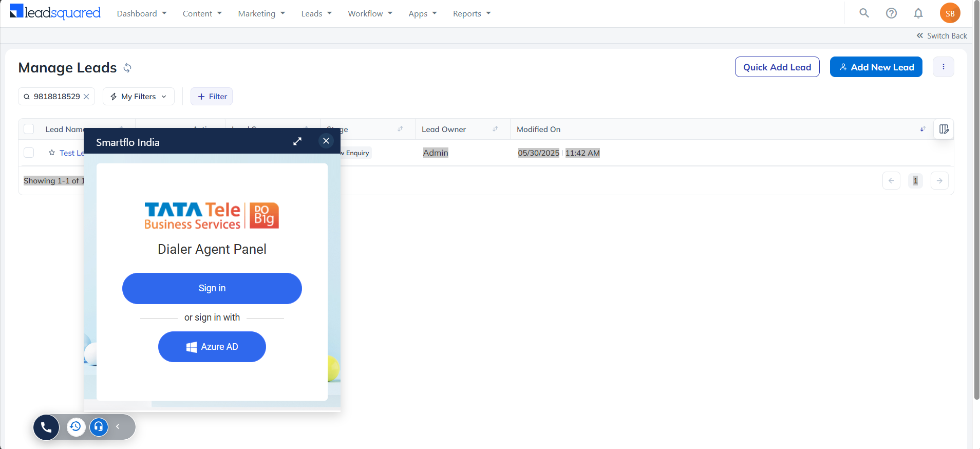Star the Test Lead row
Image resolution: width=980 pixels, height=449 pixels.
pyautogui.click(x=52, y=153)
